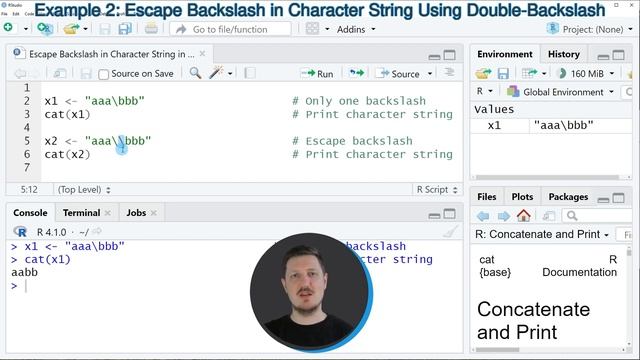Screen dimensions: 640x360
Task: Click the Print icon in main toolbar
Action: [x=151, y=29]
